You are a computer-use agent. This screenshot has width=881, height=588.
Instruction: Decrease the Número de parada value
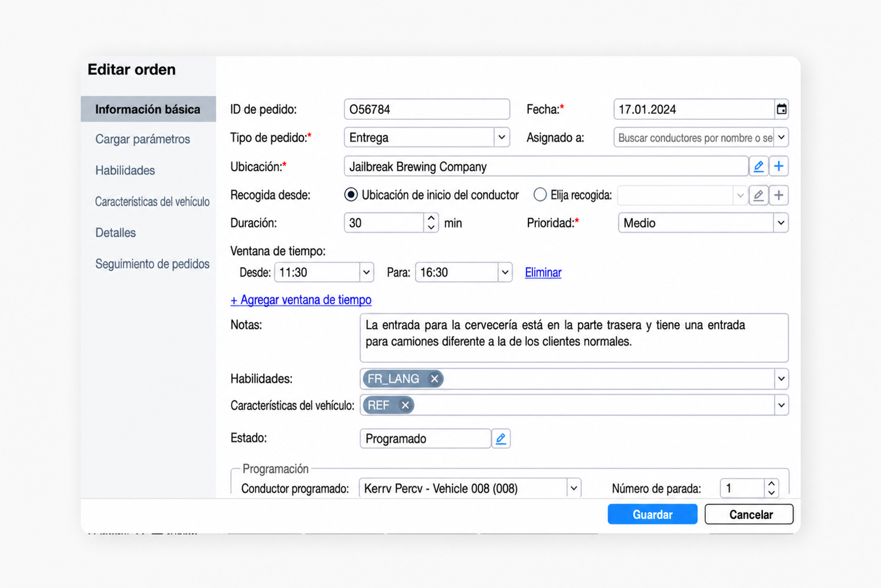click(771, 493)
